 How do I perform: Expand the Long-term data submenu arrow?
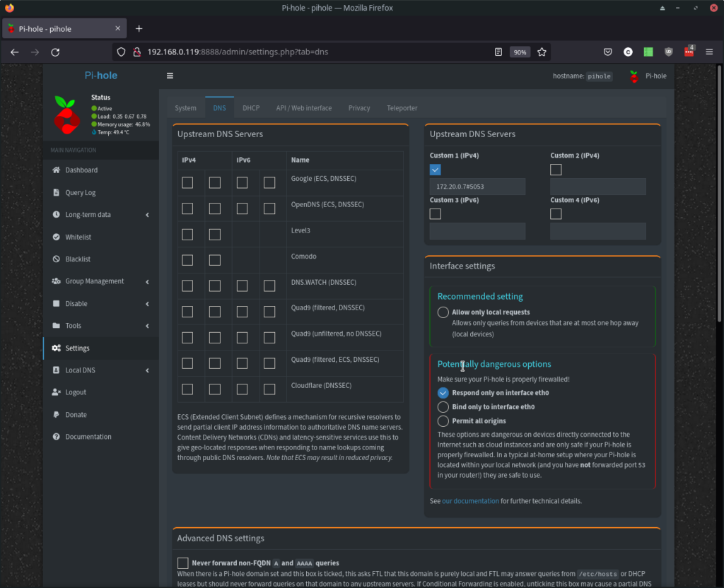[147, 215]
